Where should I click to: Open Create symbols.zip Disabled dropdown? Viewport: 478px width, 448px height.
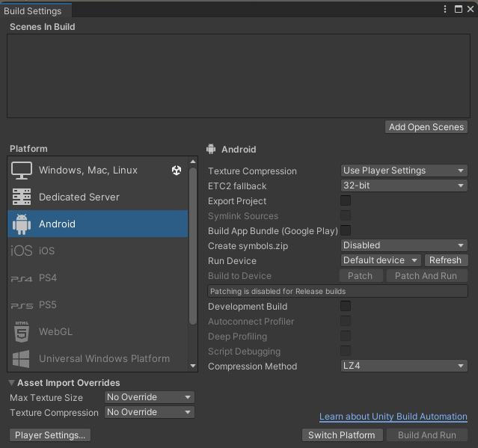click(404, 245)
